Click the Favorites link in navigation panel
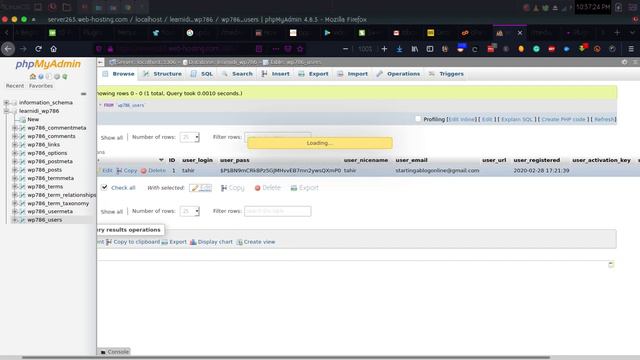This screenshot has height=360, width=640. (x=41, y=86)
